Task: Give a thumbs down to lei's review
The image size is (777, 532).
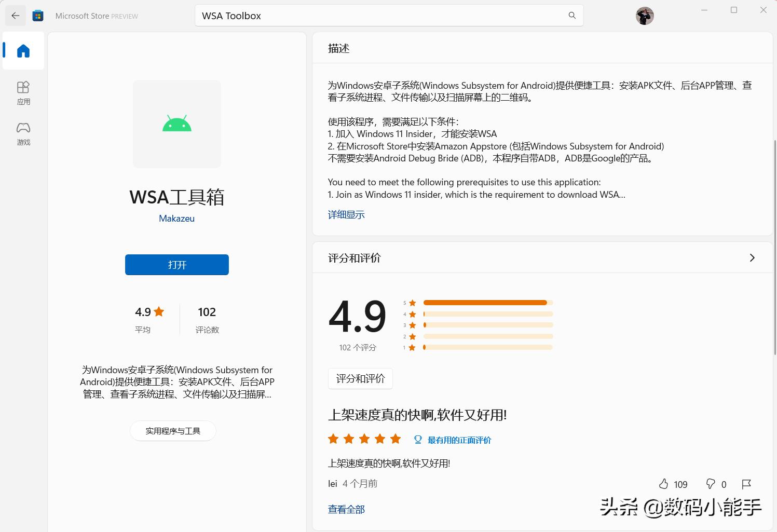Action: click(710, 484)
